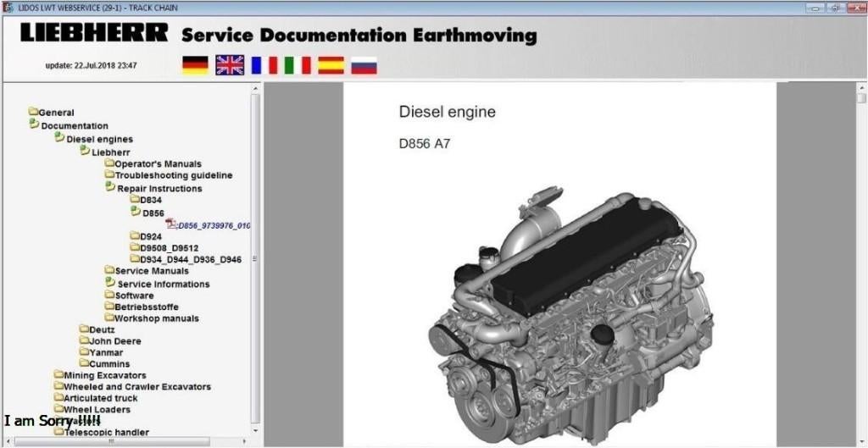Screen dimensions: 868x448
Task: Open the D856_9739976 document link
Action: pos(214,225)
